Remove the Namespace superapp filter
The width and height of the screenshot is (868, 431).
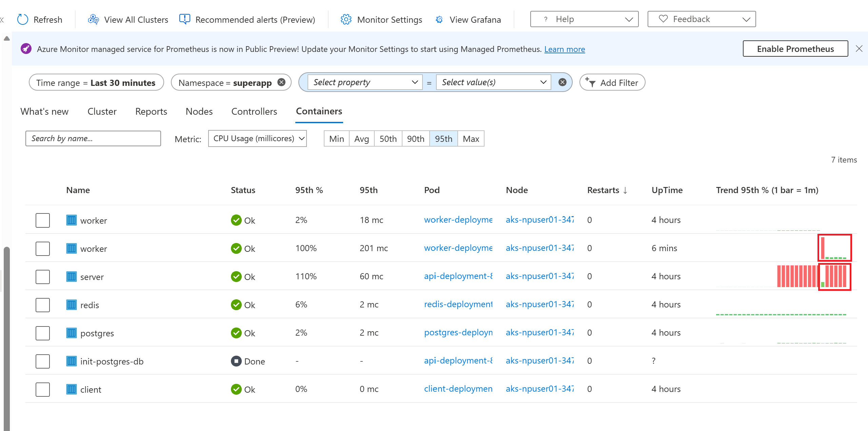pos(281,82)
